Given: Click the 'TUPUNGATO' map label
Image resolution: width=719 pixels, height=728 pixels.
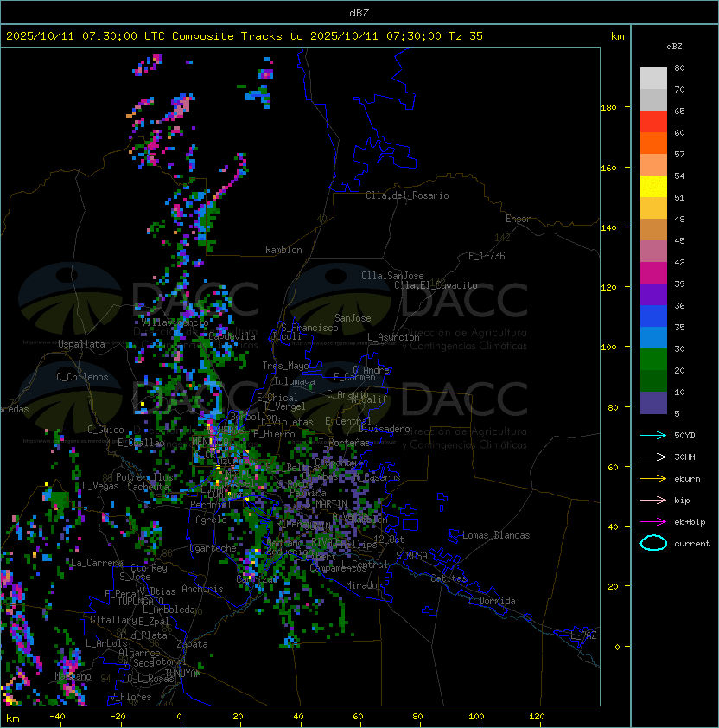Looking at the screenshot, I should tap(140, 601).
